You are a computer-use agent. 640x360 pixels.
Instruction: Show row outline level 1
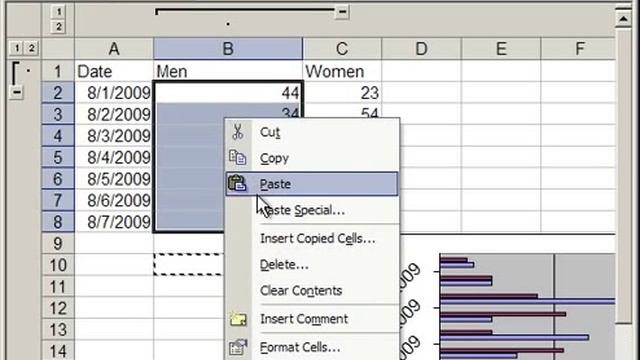tap(16, 48)
